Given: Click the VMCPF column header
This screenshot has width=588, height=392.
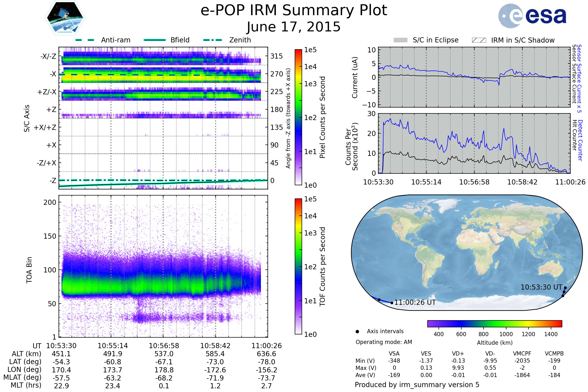Looking at the screenshot, I should pos(522,354).
